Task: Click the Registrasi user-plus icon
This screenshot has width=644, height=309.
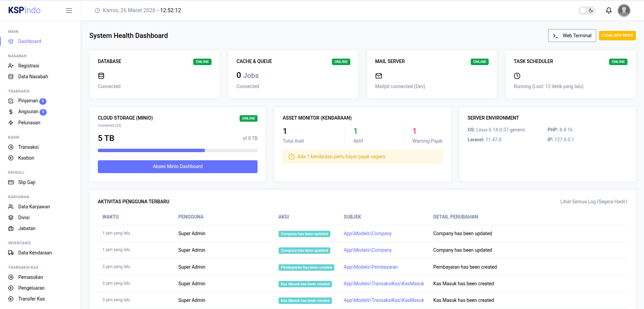Action: (x=11, y=66)
